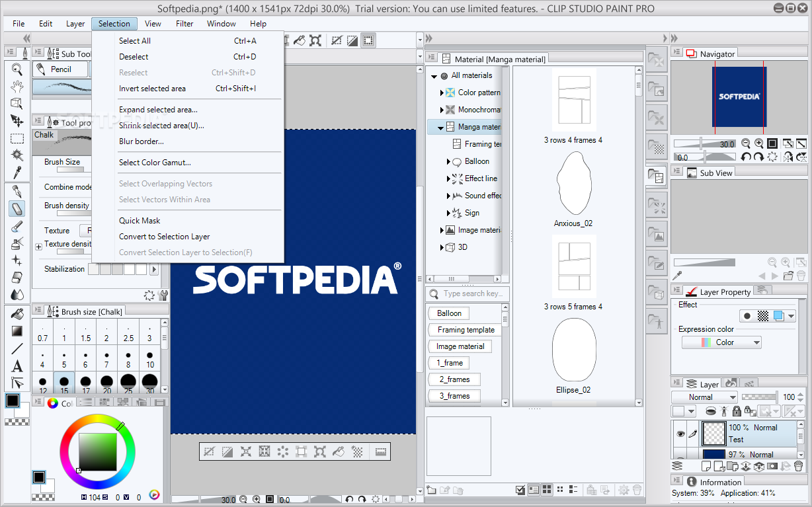This screenshot has width=812, height=507.
Task: Collapse All materials tree node
Action: point(434,76)
